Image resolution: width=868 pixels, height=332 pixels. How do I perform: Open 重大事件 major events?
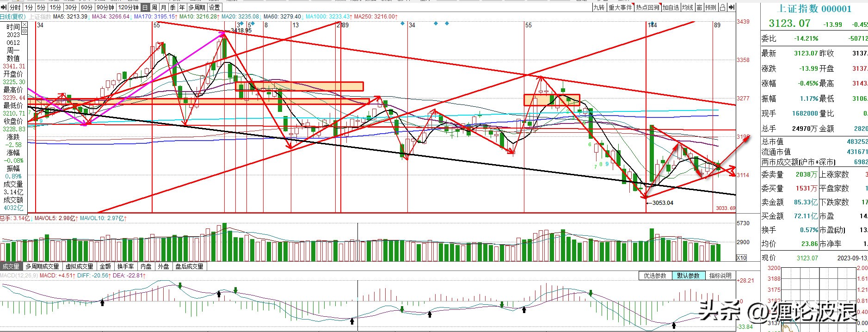tap(620, 7)
